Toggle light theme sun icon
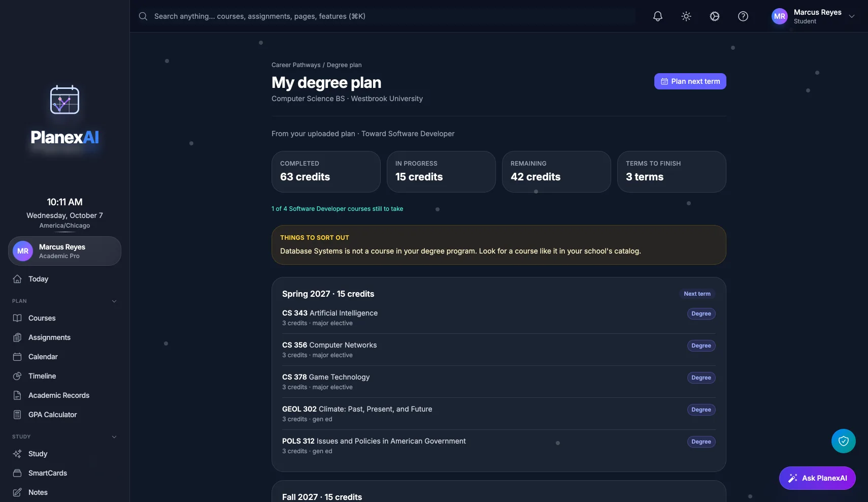This screenshot has height=502, width=868. tap(686, 16)
